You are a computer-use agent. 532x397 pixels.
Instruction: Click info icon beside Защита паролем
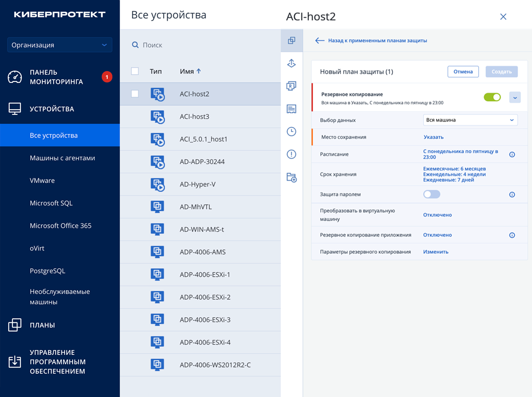(512, 194)
